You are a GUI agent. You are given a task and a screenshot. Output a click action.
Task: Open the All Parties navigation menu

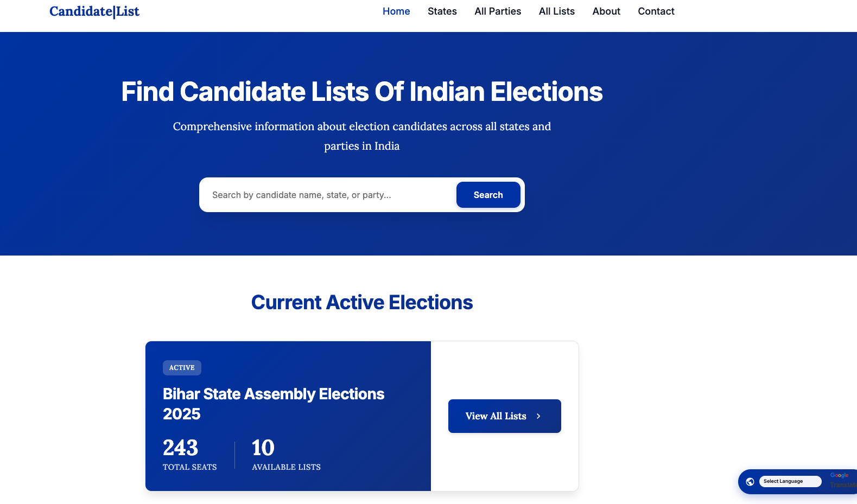coord(498,11)
